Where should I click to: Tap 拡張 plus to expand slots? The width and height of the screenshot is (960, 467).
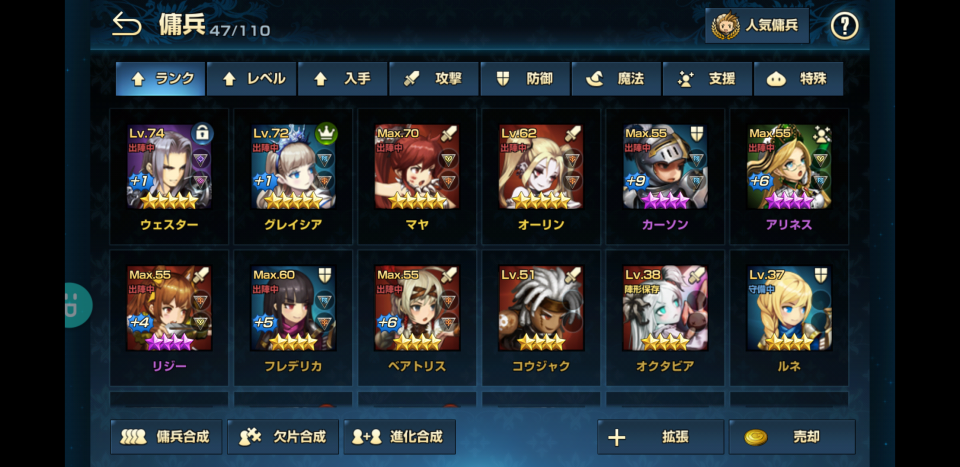[661, 437]
